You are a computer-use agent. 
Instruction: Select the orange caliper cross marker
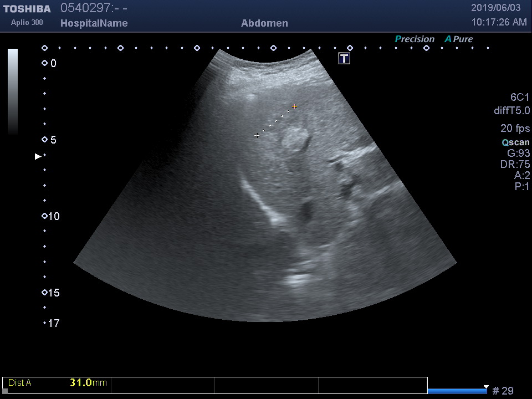294,106
